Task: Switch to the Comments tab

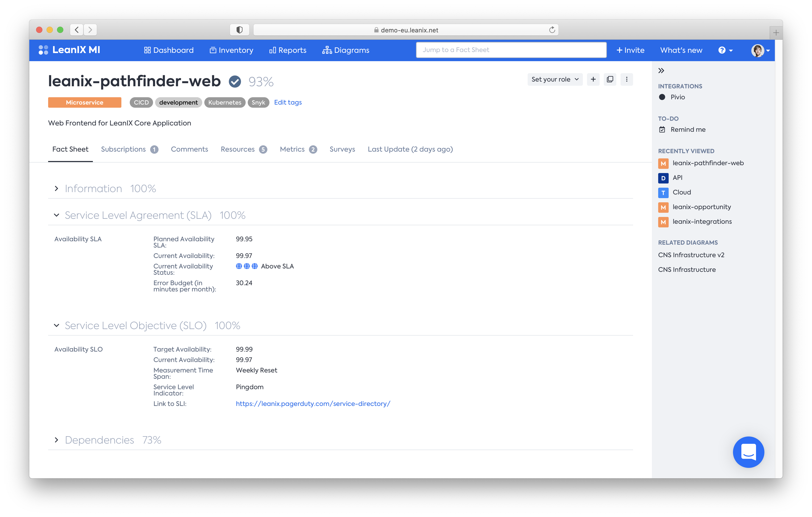Action: [189, 149]
